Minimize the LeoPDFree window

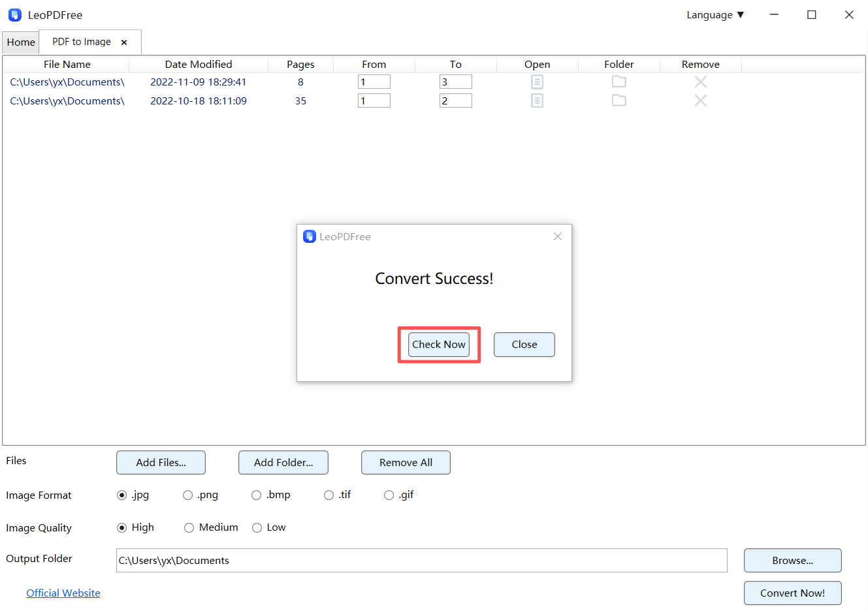(774, 14)
